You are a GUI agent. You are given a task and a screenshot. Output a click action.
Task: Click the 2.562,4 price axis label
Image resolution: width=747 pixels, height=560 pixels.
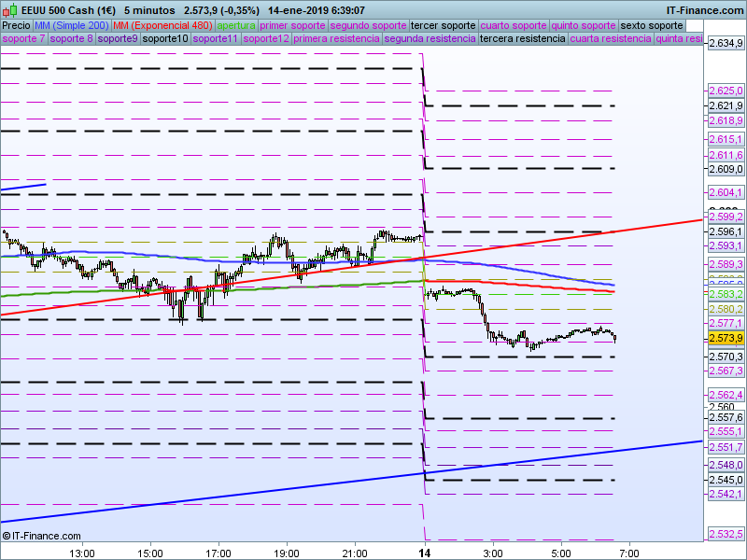point(726,395)
